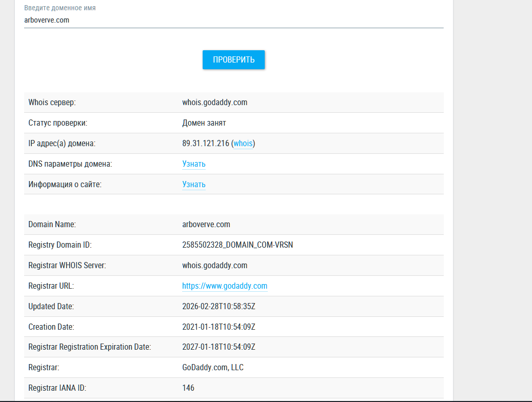Open the whois link next to IP address

pos(243,143)
